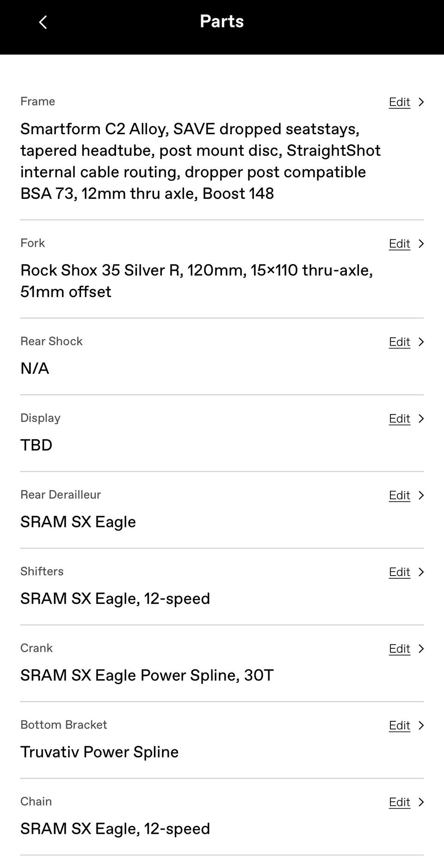Edit the Rear Derailleur entry
444x868 pixels.
coord(399,496)
